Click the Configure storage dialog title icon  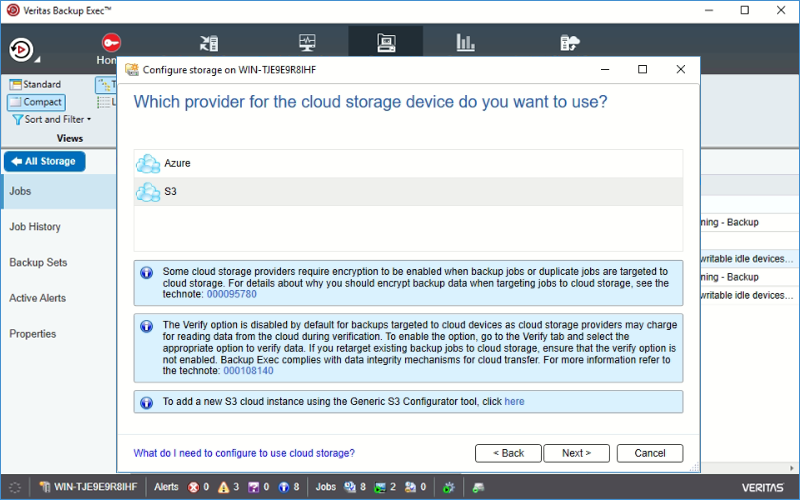click(x=132, y=69)
